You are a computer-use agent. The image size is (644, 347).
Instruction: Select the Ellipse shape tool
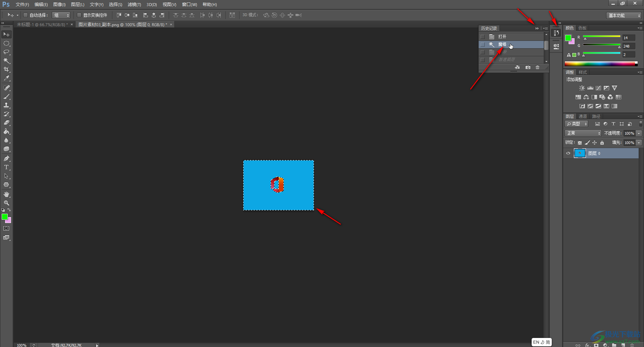point(6,185)
